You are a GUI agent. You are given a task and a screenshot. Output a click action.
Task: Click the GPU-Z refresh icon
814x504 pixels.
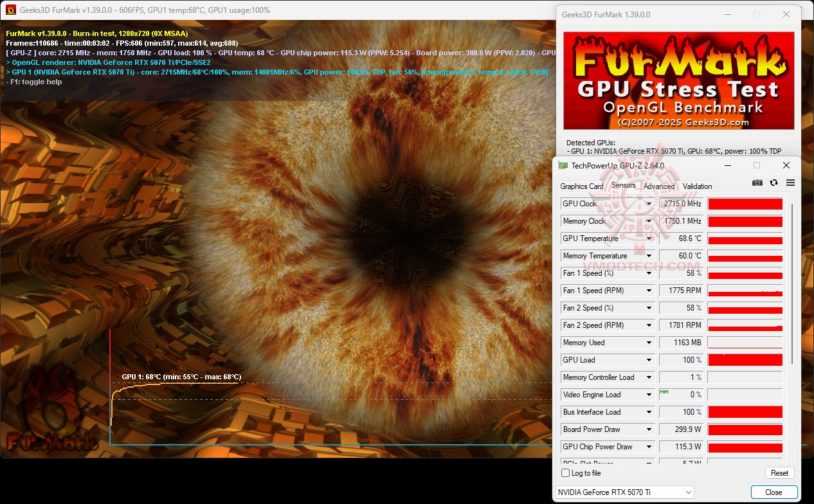click(x=774, y=183)
